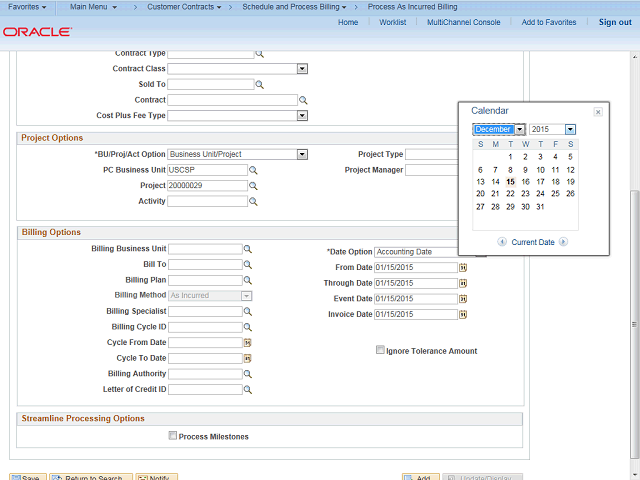The image size is (640, 480).
Task: Click the Billing Specialist lookup icon
Action: [248, 312]
